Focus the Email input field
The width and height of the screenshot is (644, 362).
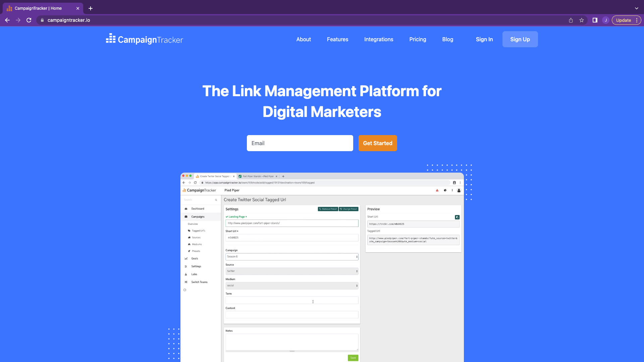(x=300, y=143)
